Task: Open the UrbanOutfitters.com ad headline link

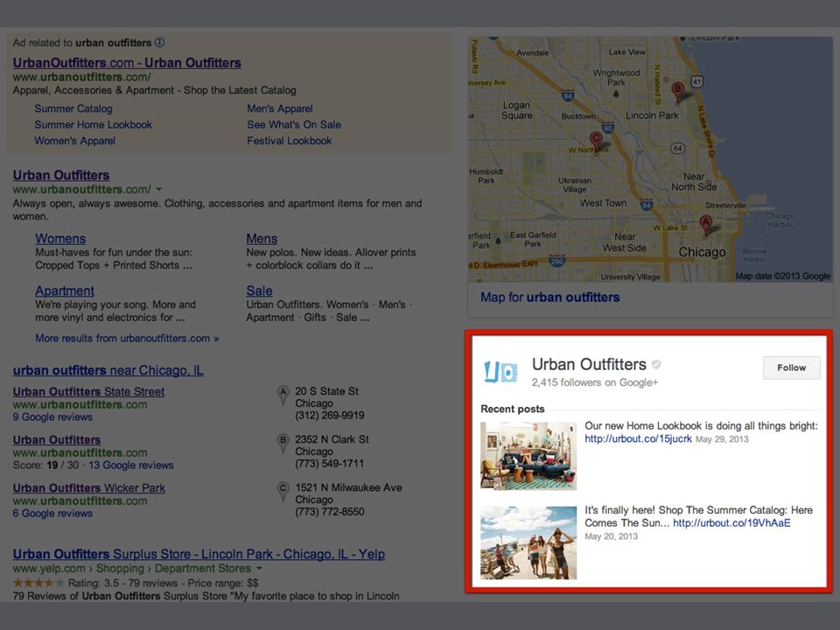Action: (x=127, y=63)
